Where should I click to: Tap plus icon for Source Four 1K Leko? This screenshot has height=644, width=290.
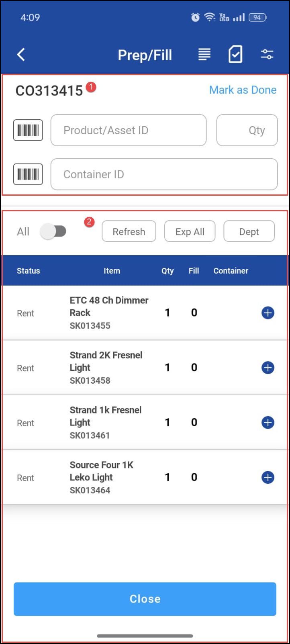click(x=268, y=477)
